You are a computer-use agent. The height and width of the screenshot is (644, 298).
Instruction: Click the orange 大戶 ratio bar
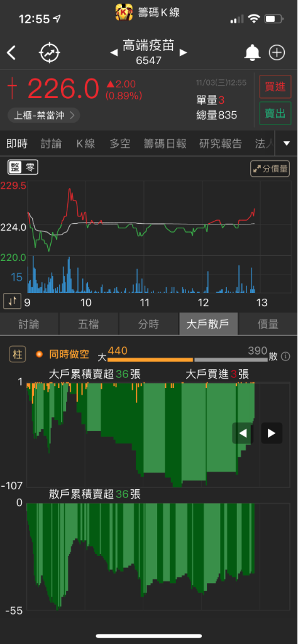pyautogui.click(x=150, y=359)
